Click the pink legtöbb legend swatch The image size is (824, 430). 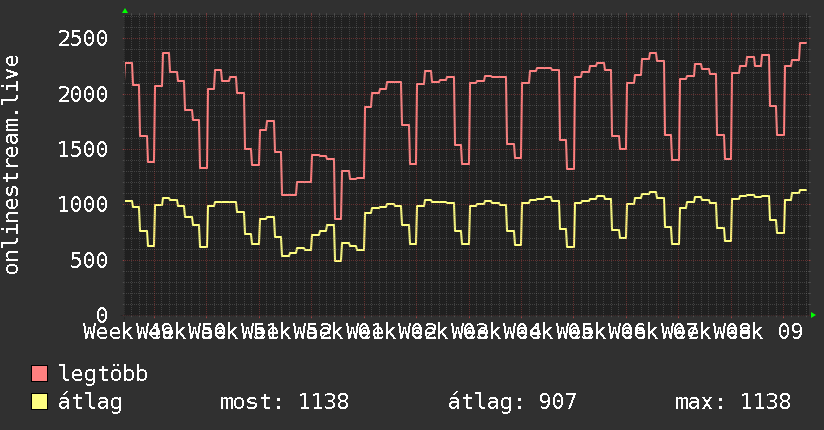[x=39, y=374]
